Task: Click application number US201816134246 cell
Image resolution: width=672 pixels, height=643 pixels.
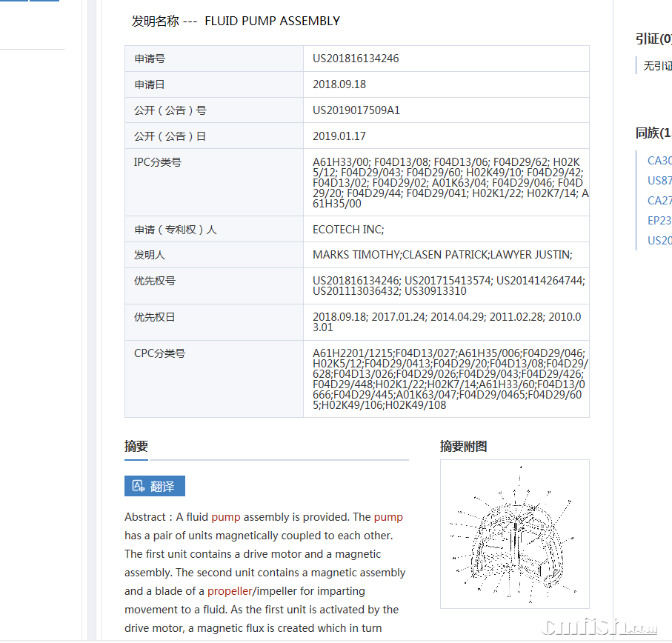Action: [356, 59]
